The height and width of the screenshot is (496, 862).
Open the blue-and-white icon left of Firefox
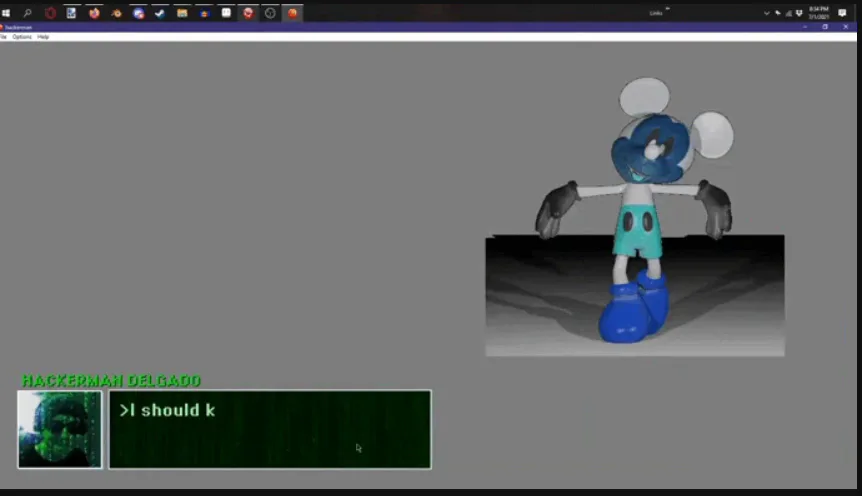point(71,13)
